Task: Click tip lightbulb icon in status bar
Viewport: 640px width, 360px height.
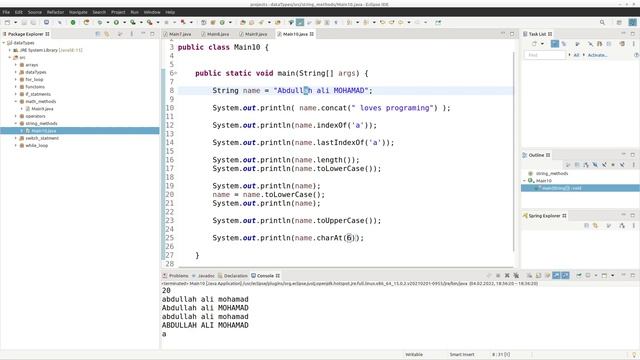Action: pyautogui.click(x=634, y=355)
